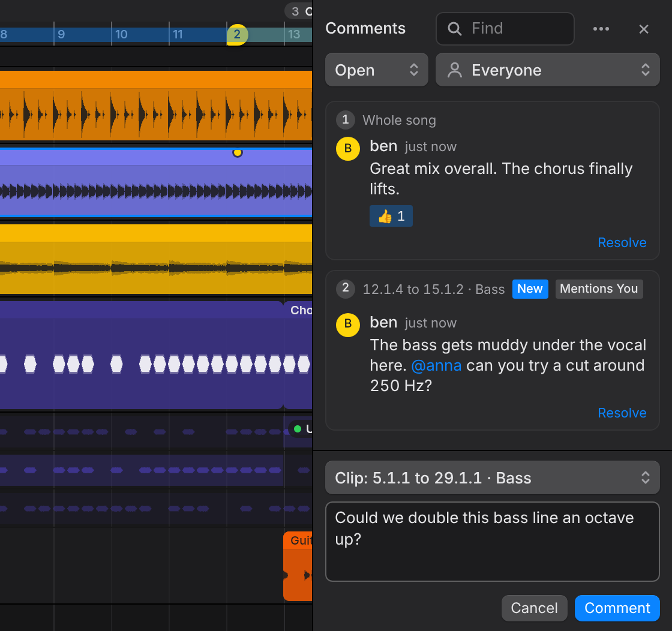
Task: Click the New badge on comment 2
Action: 530,289
